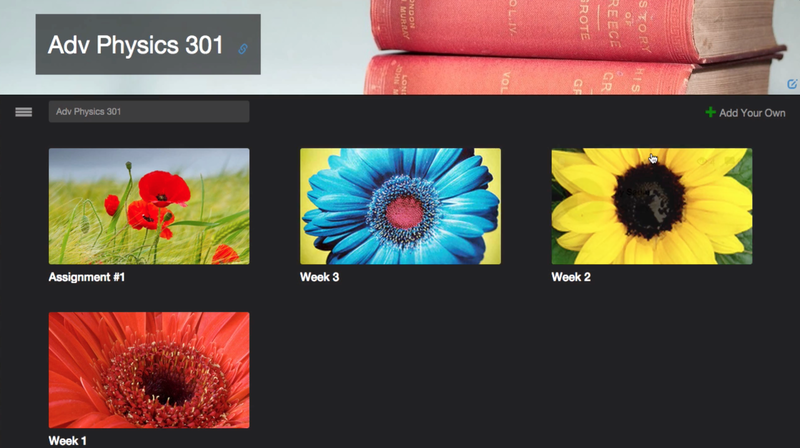Open the hamburger menu beside search field

(23, 112)
